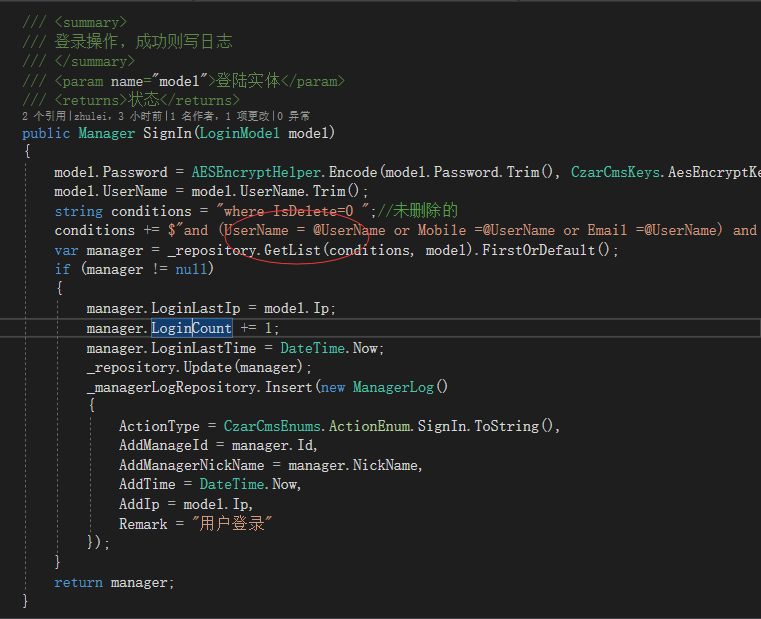The width and height of the screenshot is (761, 619).
Task: Open the "2 个引用" CodeLens references link
Action: (42, 116)
